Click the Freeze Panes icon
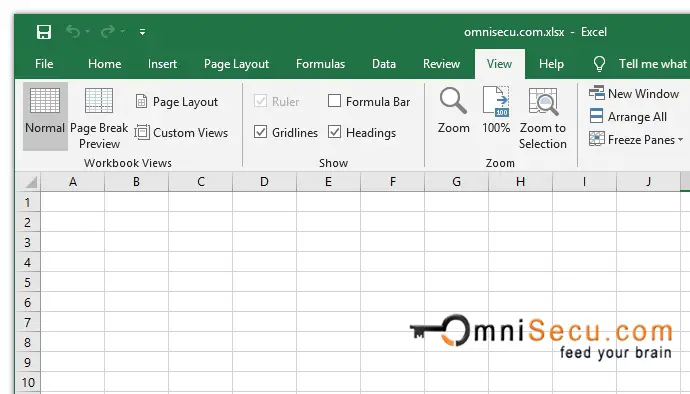 point(597,139)
